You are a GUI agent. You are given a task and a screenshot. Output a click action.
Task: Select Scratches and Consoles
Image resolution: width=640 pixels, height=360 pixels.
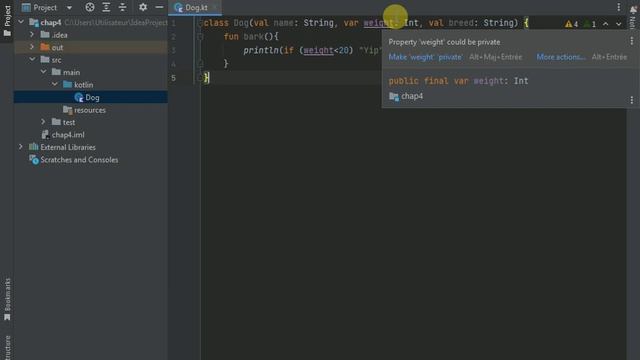pyautogui.click(x=91, y=160)
